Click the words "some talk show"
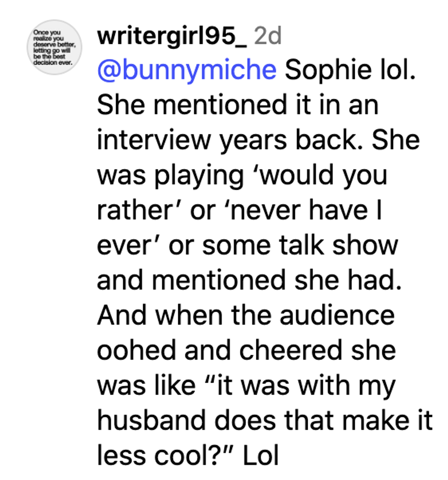 tap(300, 245)
